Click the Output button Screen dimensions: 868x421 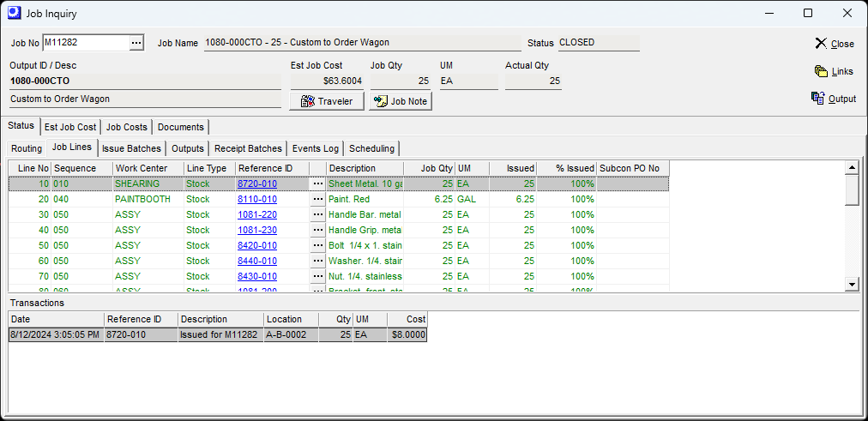click(834, 99)
